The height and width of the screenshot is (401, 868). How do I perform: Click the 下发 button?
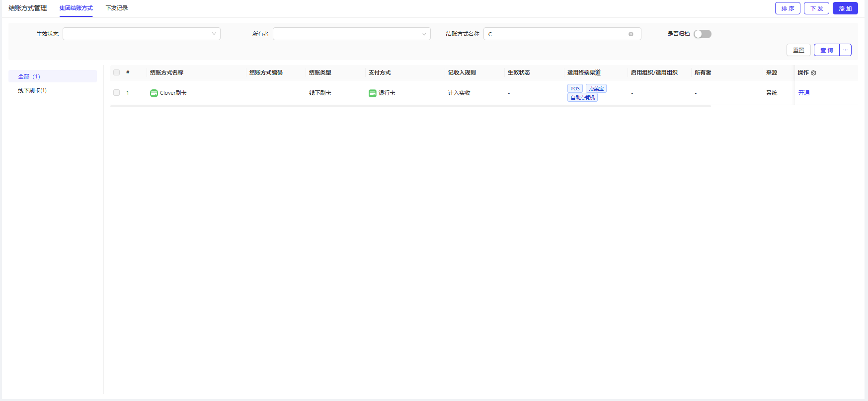(816, 8)
